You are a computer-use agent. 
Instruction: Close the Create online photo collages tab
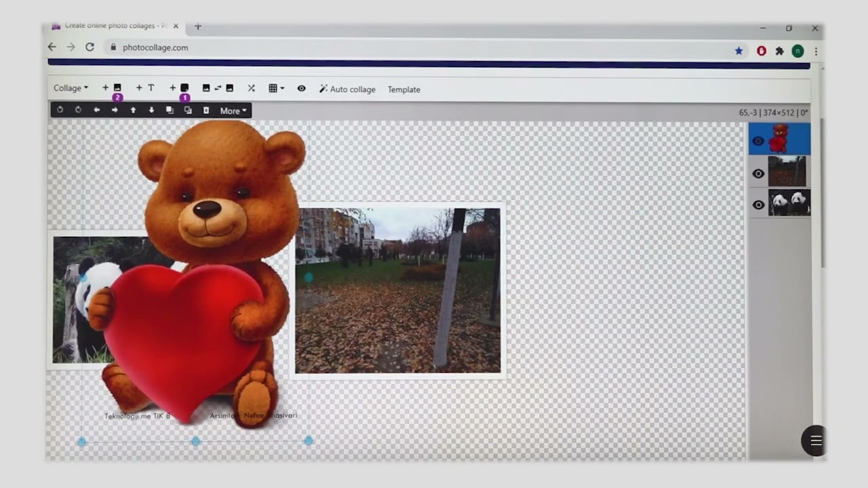coord(176,26)
